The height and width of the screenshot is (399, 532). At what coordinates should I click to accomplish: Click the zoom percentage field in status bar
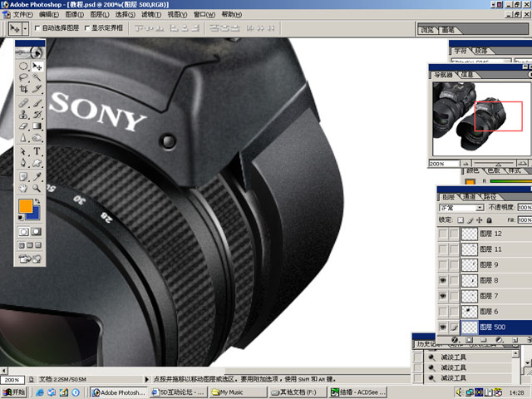point(12,380)
